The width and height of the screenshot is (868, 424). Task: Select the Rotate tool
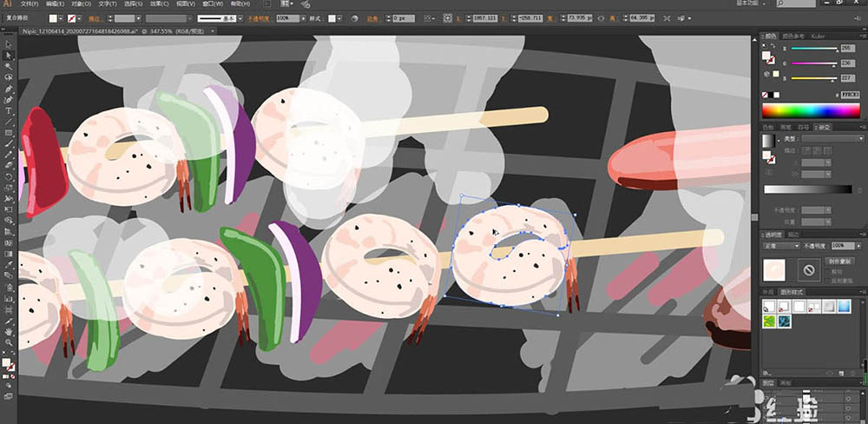[9, 176]
